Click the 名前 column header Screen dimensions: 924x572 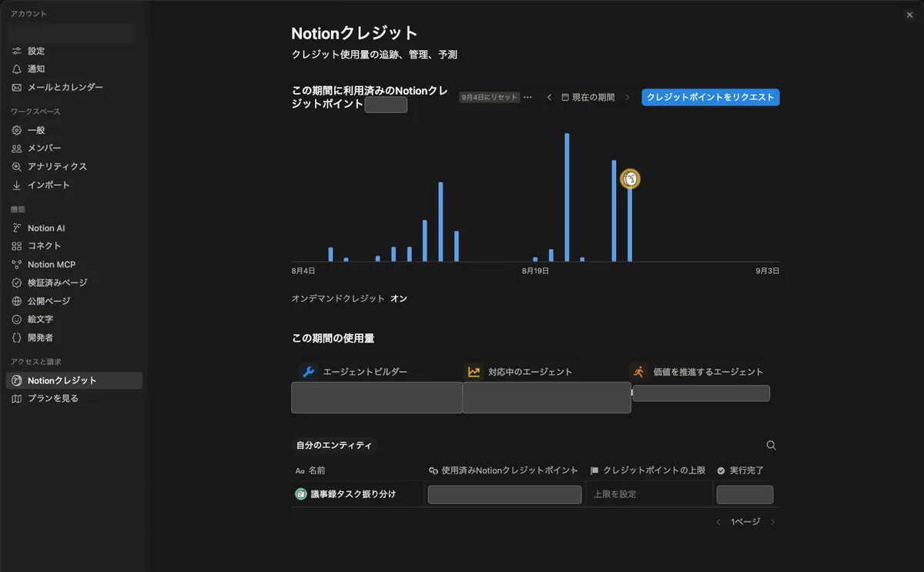click(x=310, y=470)
